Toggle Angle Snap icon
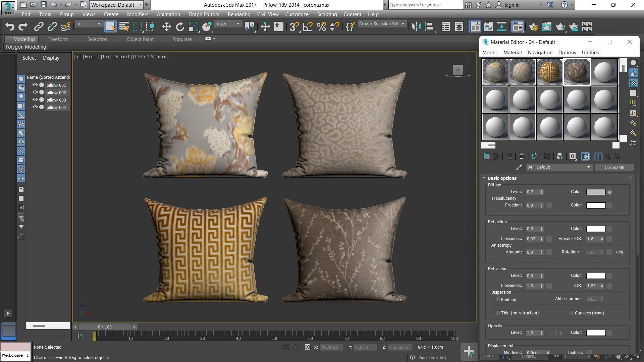The width and height of the screenshot is (644, 362). (308, 27)
